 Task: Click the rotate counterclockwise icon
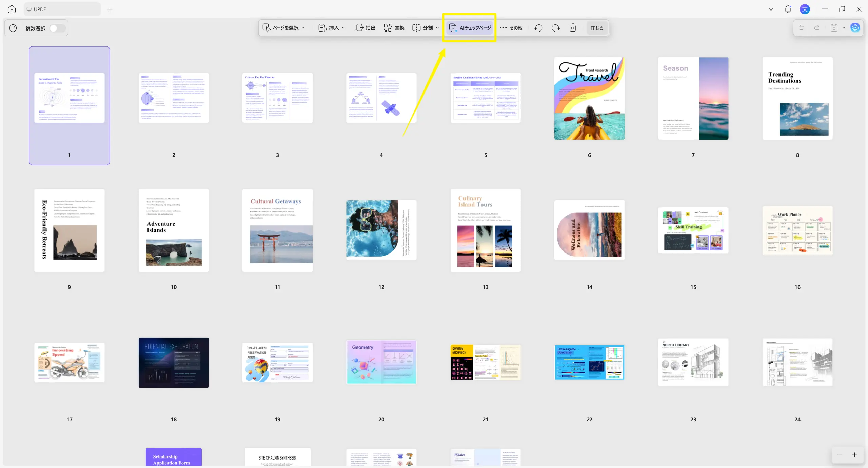pyautogui.click(x=538, y=28)
